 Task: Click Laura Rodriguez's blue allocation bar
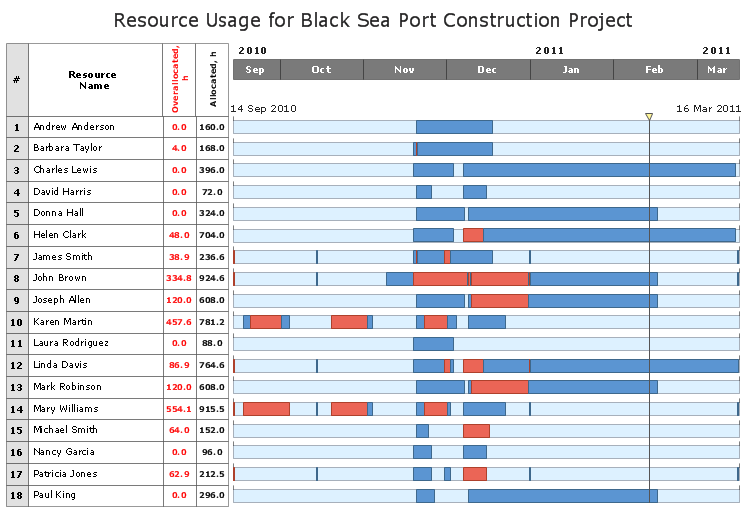[434, 344]
